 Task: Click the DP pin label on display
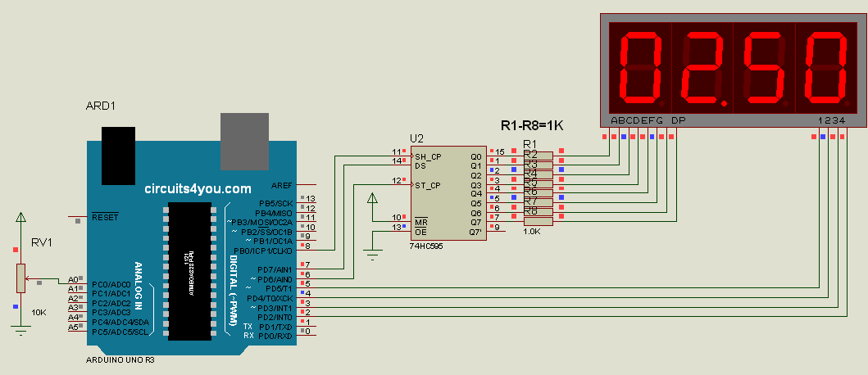coord(678,120)
